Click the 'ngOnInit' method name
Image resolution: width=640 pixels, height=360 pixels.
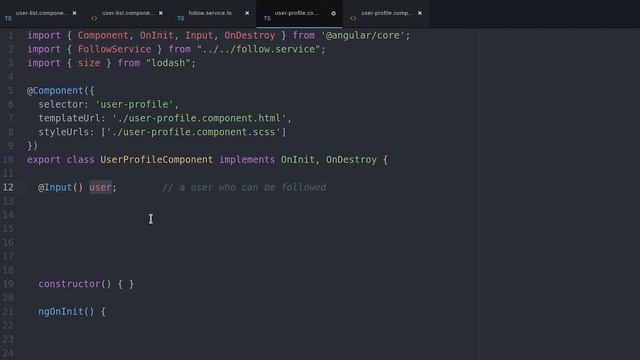61,312
